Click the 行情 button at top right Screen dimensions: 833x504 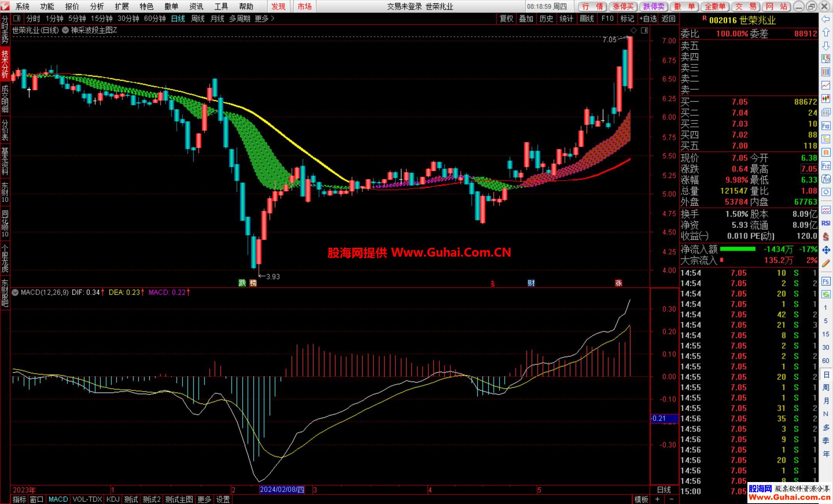click(x=593, y=7)
